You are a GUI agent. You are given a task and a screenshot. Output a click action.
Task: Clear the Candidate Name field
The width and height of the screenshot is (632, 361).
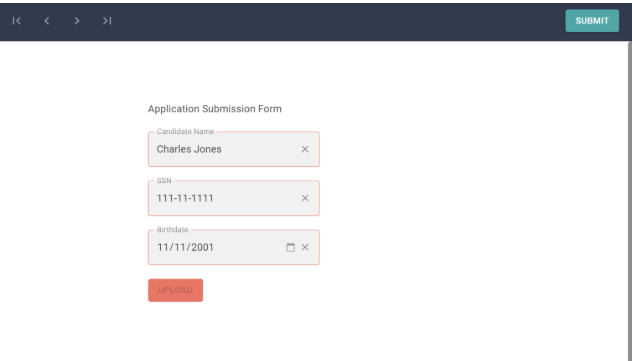point(305,149)
